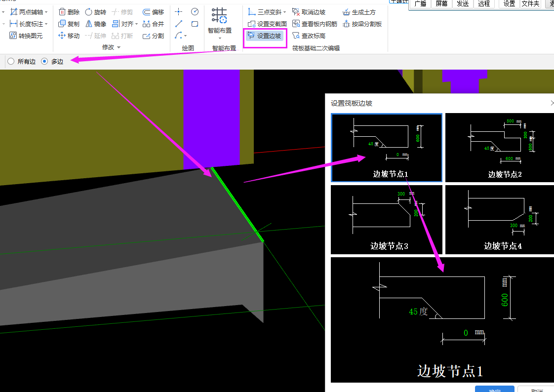This screenshot has width=554, height=392.
Task: Expand the 对齐 align dropdown arrow
Action: point(136,24)
